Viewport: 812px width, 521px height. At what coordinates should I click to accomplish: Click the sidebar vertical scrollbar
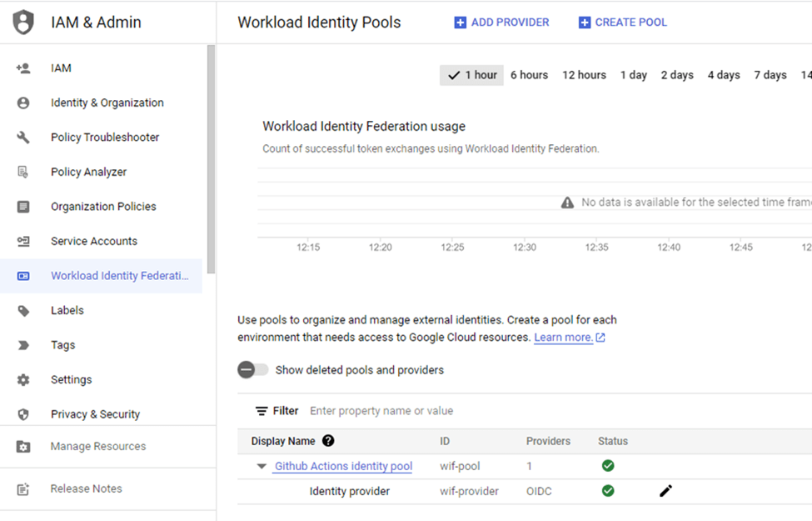[211, 158]
